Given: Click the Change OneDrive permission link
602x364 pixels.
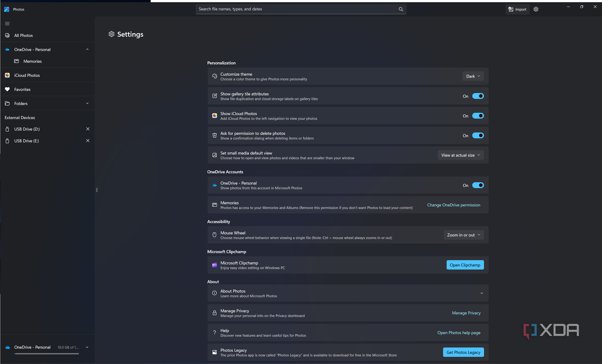Looking at the screenshot, I should [454, 205].
